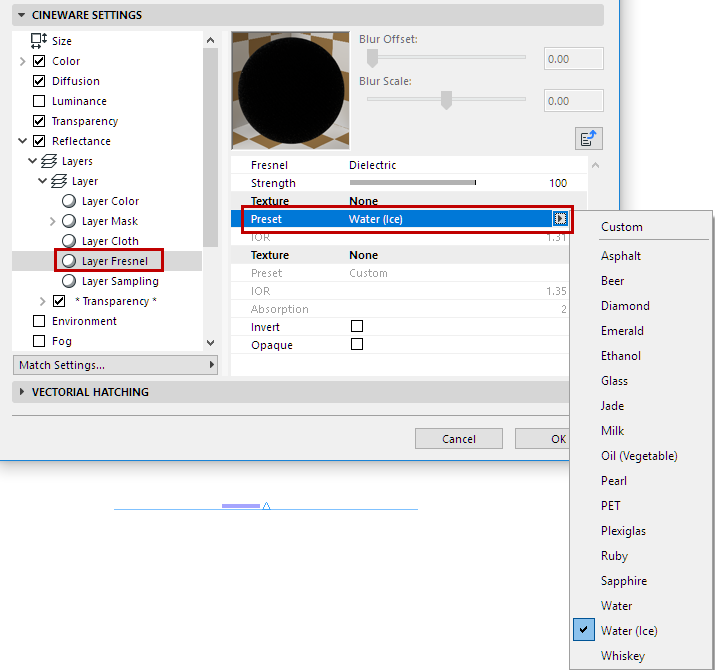Collapse the Reflectance tree node
The image size is (715, 670).
click(22, 141)
